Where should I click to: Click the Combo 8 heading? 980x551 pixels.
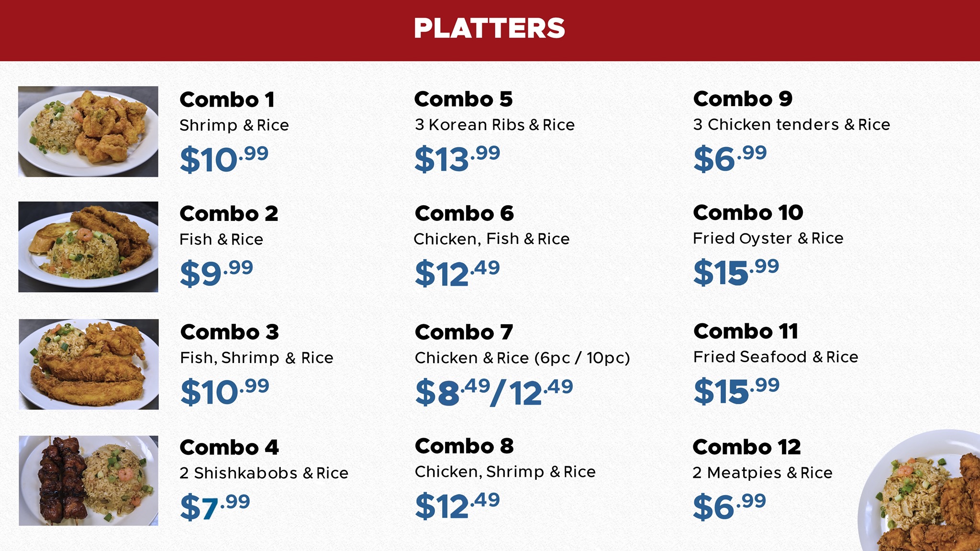[464, 446]
